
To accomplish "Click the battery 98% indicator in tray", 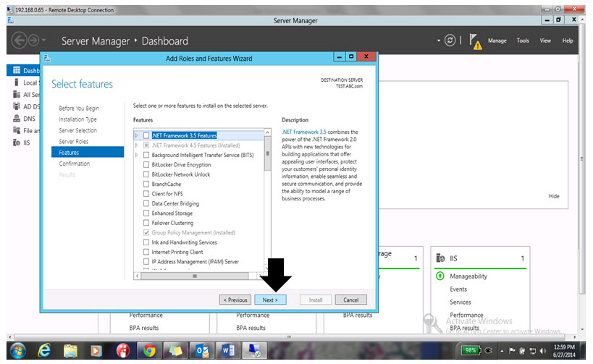I will coord(471,350).
